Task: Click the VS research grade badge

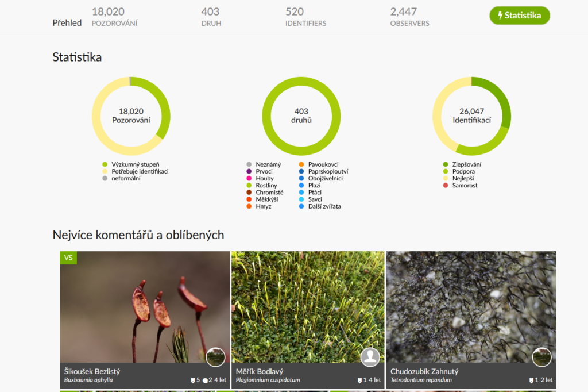Action: (x=68, y=258)
